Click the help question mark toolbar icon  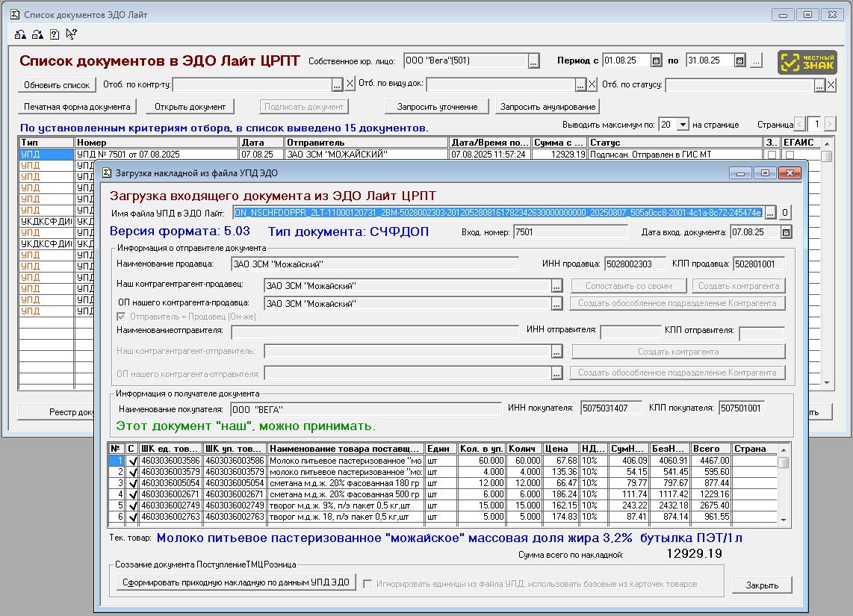55,34
